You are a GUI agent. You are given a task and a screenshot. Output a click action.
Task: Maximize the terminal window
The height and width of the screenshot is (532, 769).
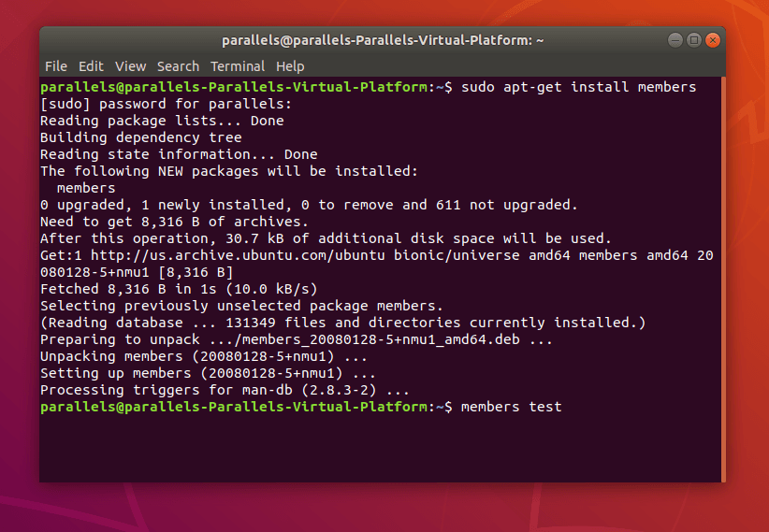point(694,40)
